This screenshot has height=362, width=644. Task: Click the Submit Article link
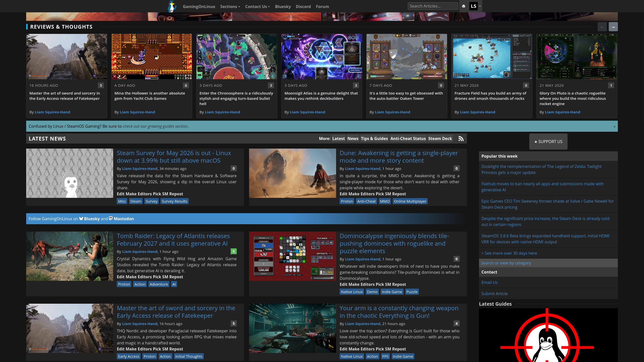coord(494,294)
